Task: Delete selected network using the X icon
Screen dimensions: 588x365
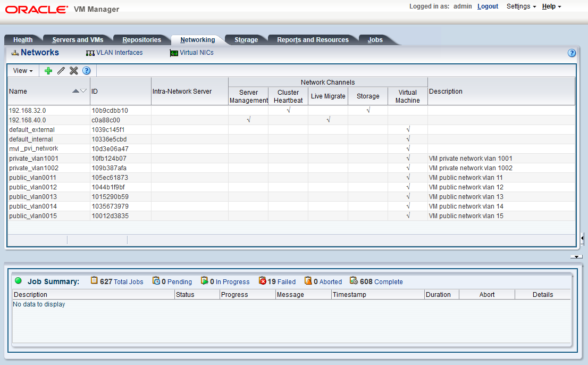Action: tap(73, 70)
